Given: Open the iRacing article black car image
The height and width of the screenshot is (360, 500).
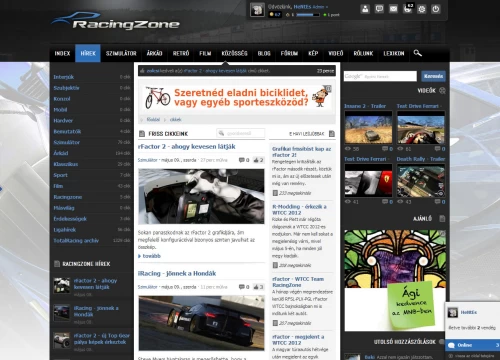Looking at the screenshot, I should coord(201,323).
